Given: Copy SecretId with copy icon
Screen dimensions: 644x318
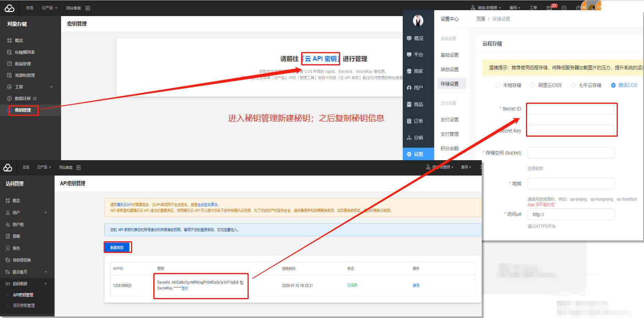Looking at the screenshot, I should coord(242,282).
